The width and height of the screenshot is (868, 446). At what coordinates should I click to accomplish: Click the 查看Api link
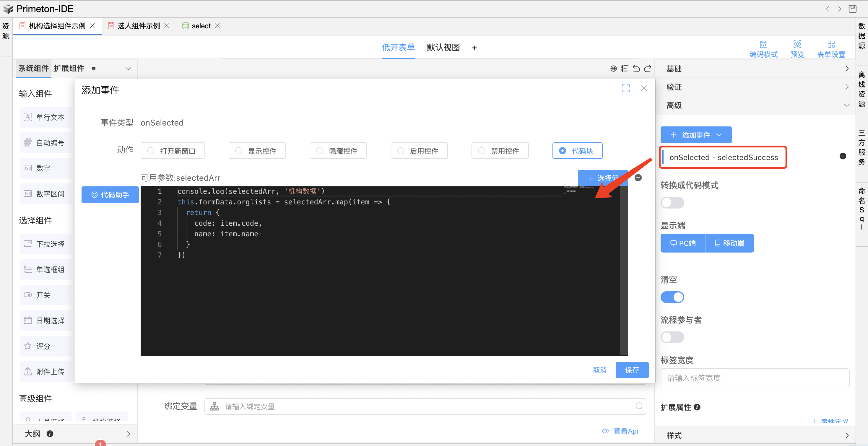click(625, 431)
